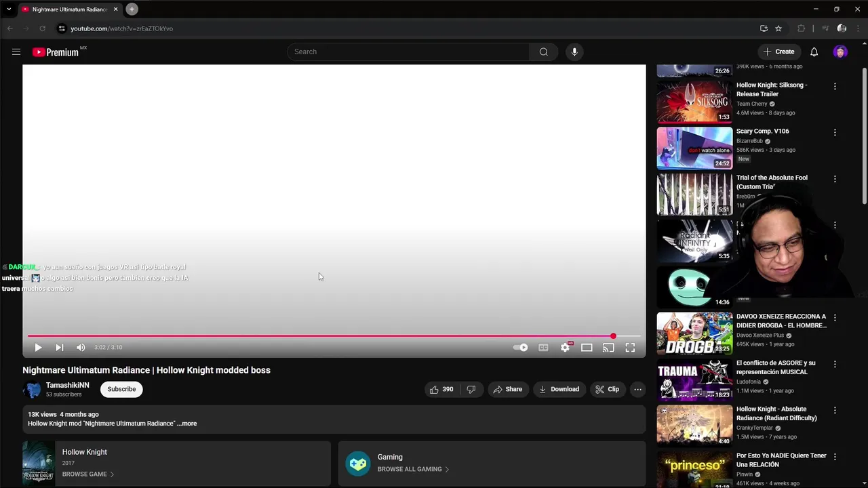Viewport: 868px width, 488px height.
Task: Switch to theater mode
Action: 587,347
